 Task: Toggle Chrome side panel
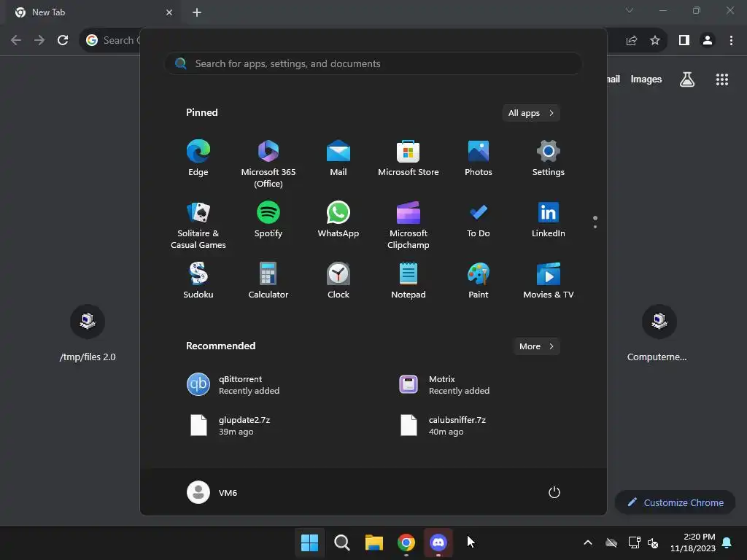pos(684,40)
